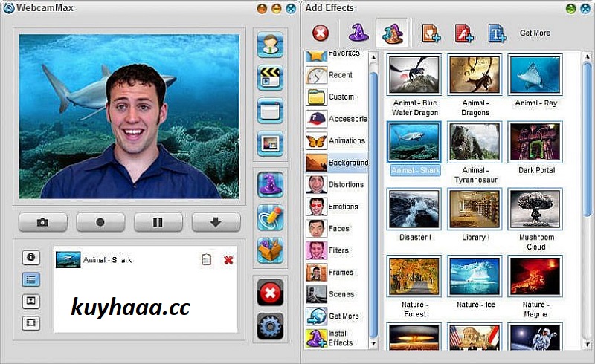595x364 pixels.
Task: Switch to the film strip view icon
Action: tap(30, 323)
